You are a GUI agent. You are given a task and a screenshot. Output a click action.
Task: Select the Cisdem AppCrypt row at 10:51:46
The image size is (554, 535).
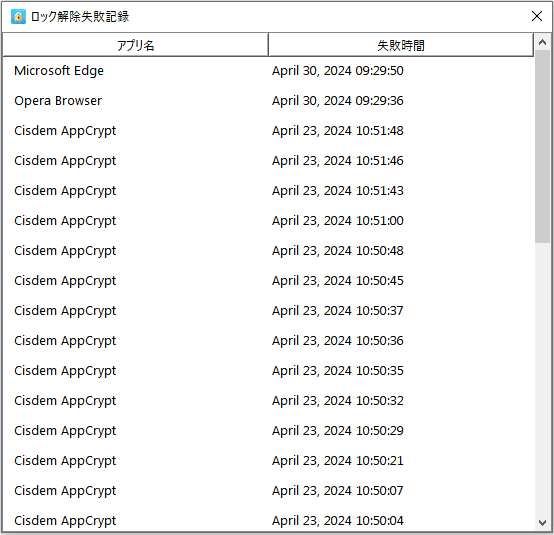(x=268, y=161)
